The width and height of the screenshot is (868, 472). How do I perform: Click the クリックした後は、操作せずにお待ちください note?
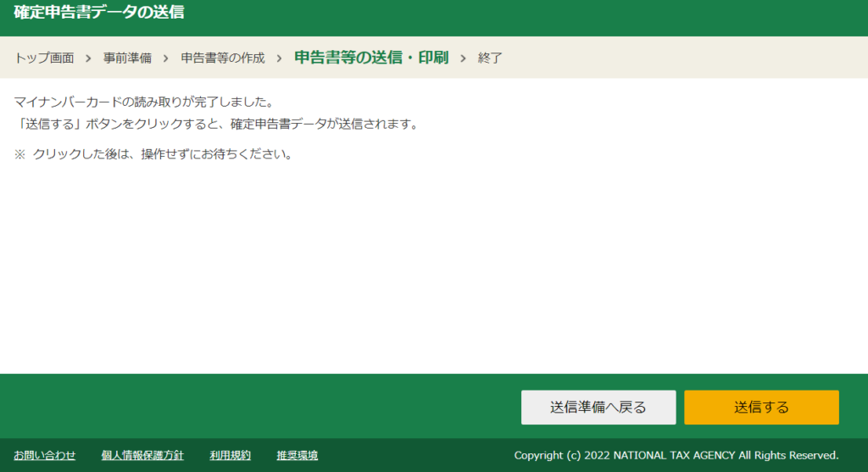click(153, 154)
